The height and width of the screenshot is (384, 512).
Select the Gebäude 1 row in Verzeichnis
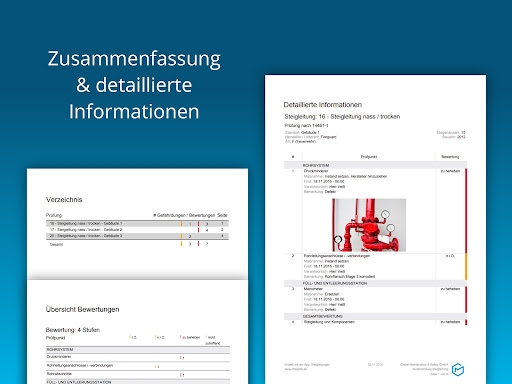137,223
